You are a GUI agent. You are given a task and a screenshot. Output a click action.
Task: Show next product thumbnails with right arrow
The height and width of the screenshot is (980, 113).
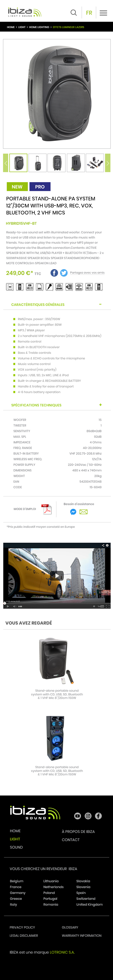108,163
